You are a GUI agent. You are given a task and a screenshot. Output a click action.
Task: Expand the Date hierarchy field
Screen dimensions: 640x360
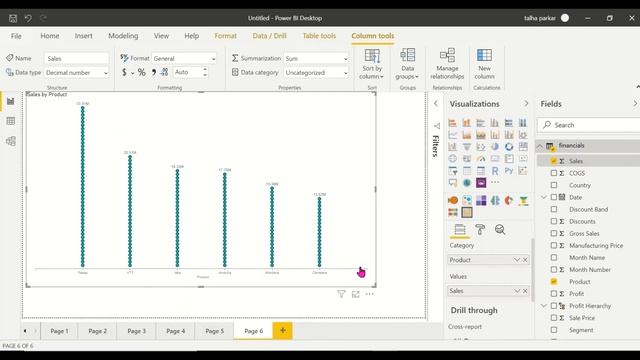[x=543, y=197]
